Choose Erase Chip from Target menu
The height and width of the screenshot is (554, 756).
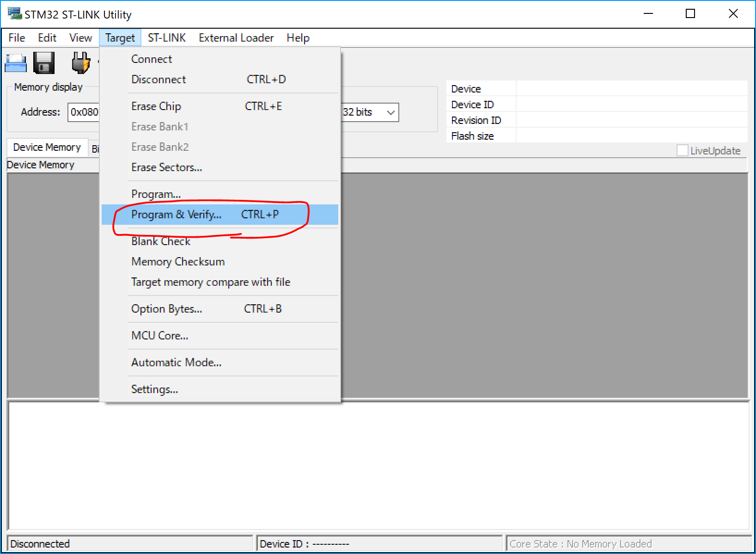pyautogui.click(x=156, y=106)
